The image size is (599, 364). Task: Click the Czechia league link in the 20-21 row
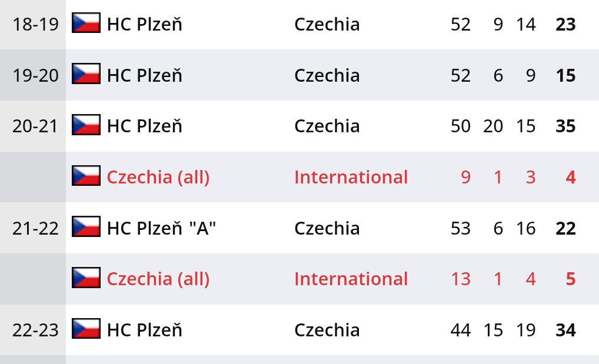(x=327, y=126)
